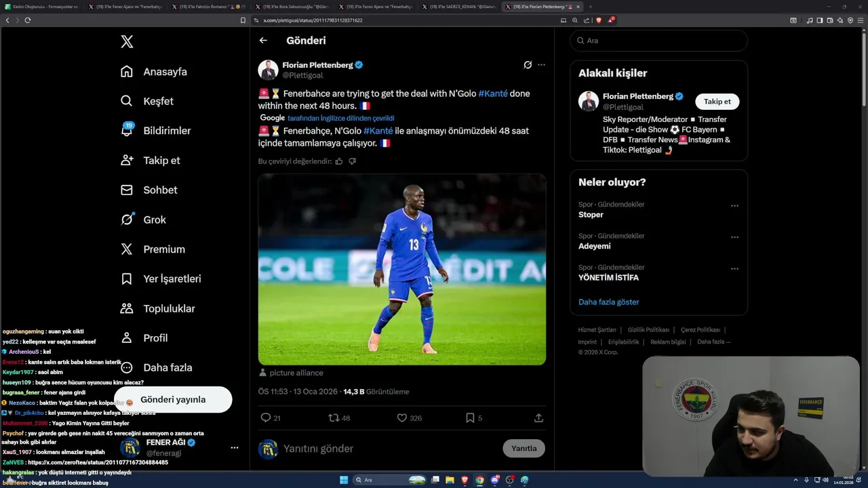The width and height of the screenshot is (868, 488).
Task: Open Hizmet Şartları footer link
Action: tap(597, 330)
